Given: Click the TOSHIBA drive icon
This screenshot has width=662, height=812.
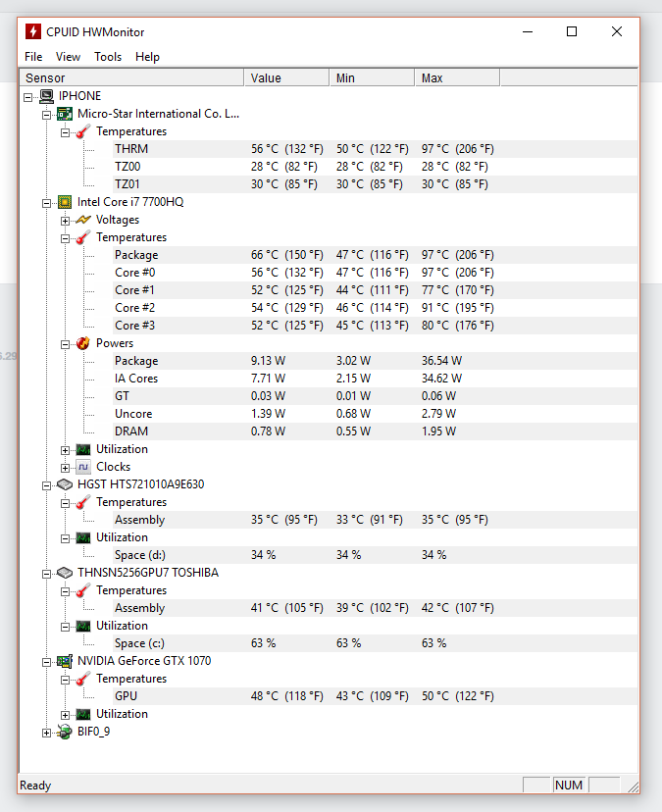Looking at the screenshot, I should (x=65, y=573).
